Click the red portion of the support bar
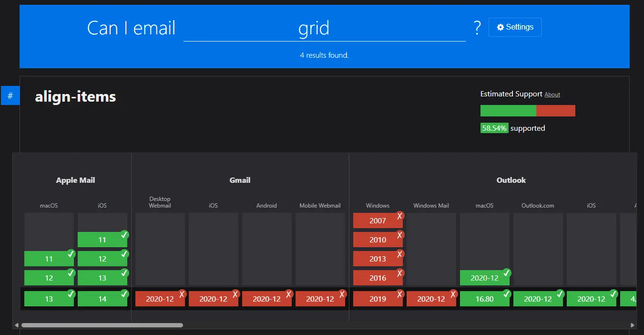Viewport: 644px width, 335px height. coord(556,111)
